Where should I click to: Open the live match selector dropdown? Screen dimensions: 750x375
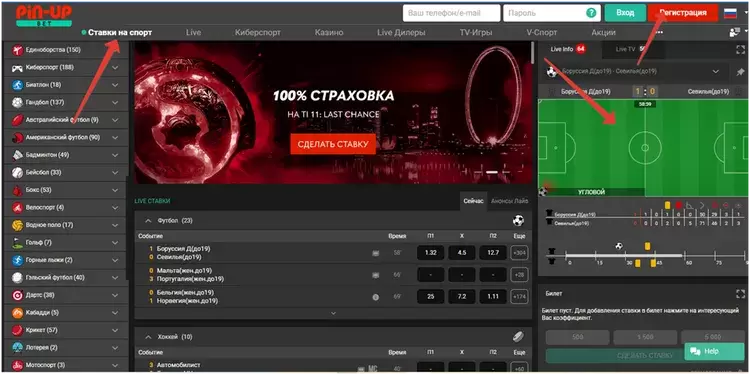(716, 71)
